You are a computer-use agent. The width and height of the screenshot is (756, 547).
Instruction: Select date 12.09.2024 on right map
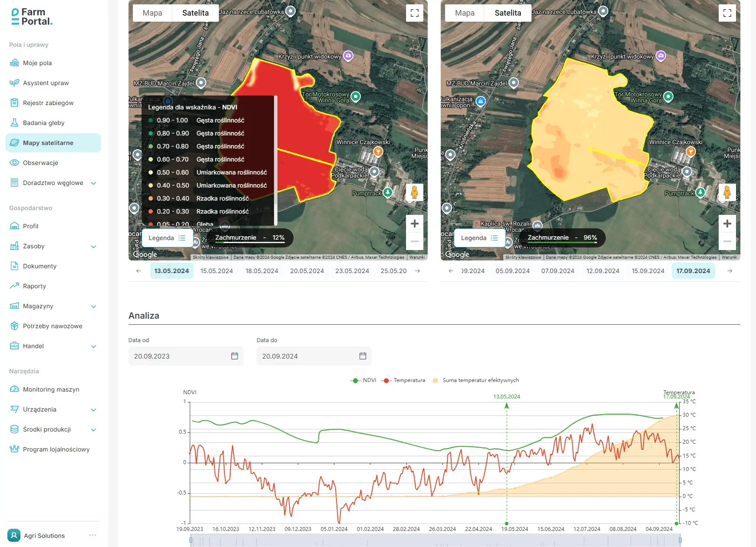(603, 271)
